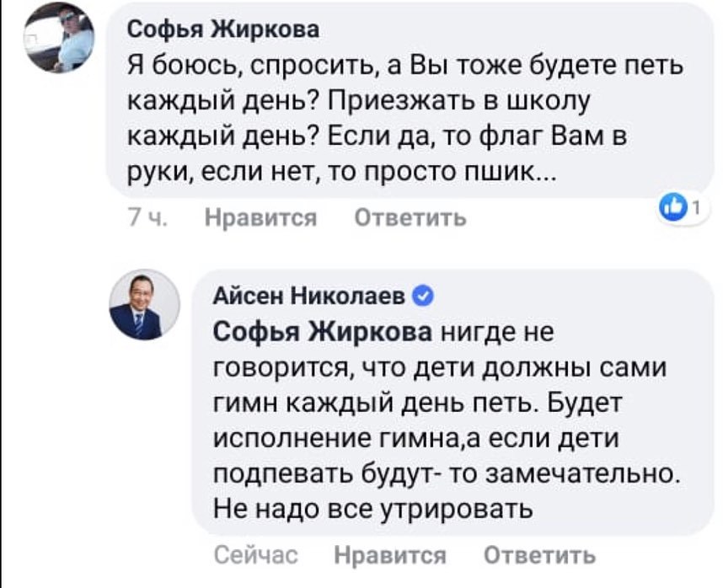
Task: Click the line 'Не надо все утрировать'
Action: coord(374,509)
